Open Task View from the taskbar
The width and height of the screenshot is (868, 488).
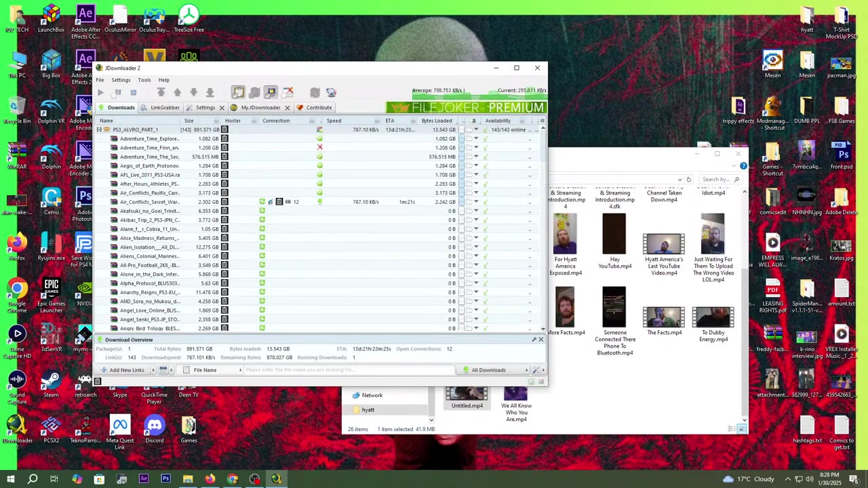[54, 479]
